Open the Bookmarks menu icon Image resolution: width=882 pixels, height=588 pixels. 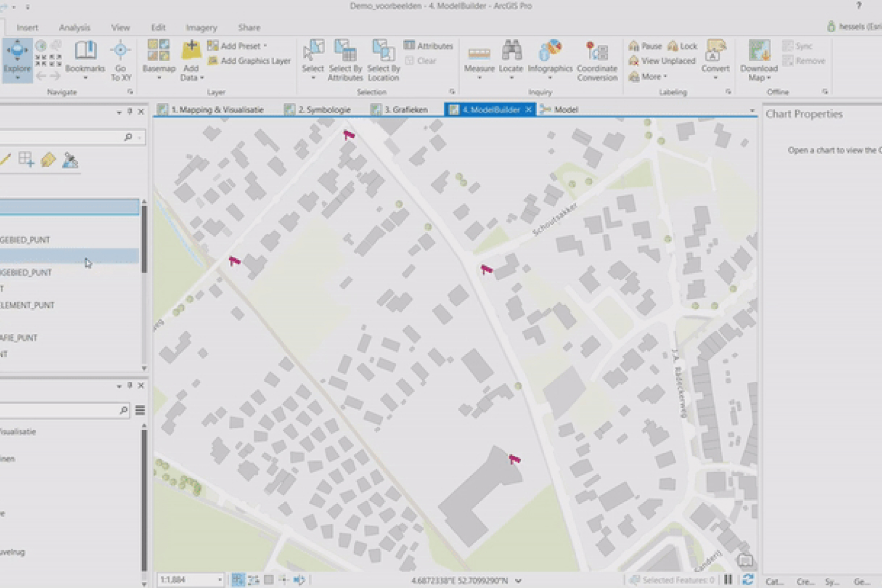85,51
